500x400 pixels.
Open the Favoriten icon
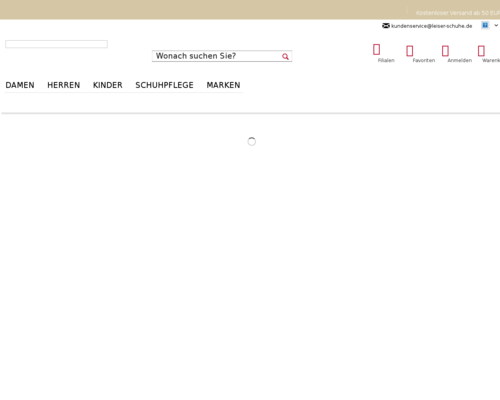point(410,51)
